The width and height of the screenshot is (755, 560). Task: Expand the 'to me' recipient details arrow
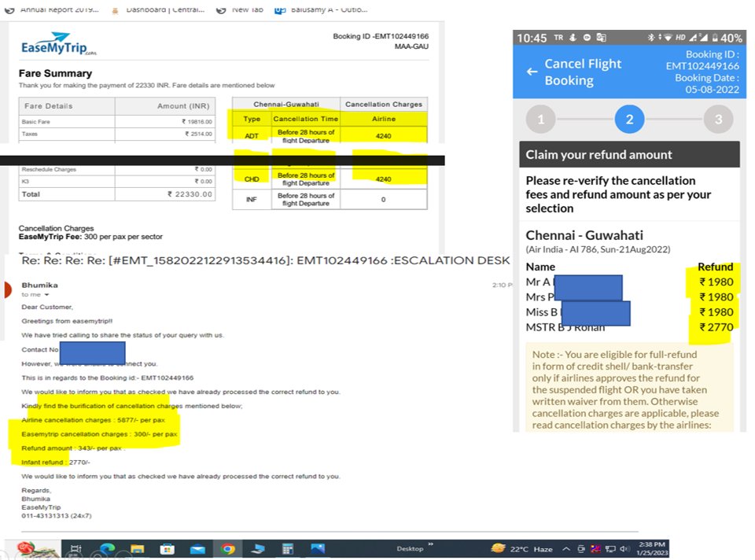[x=46, y=295]
